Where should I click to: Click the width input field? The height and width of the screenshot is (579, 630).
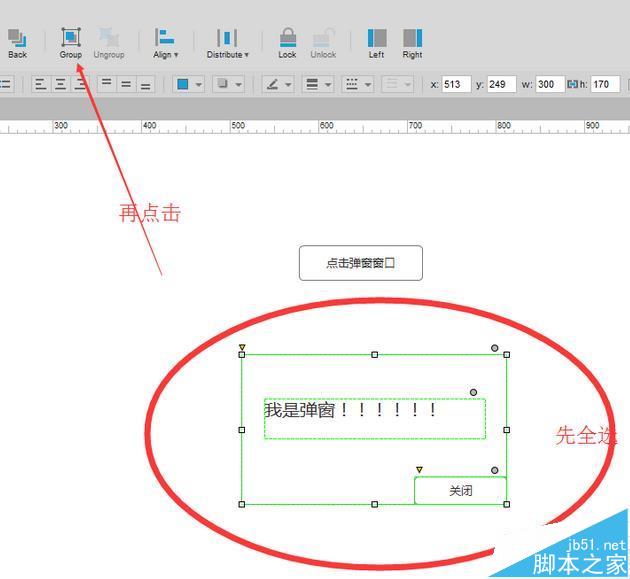coord(550,85)
